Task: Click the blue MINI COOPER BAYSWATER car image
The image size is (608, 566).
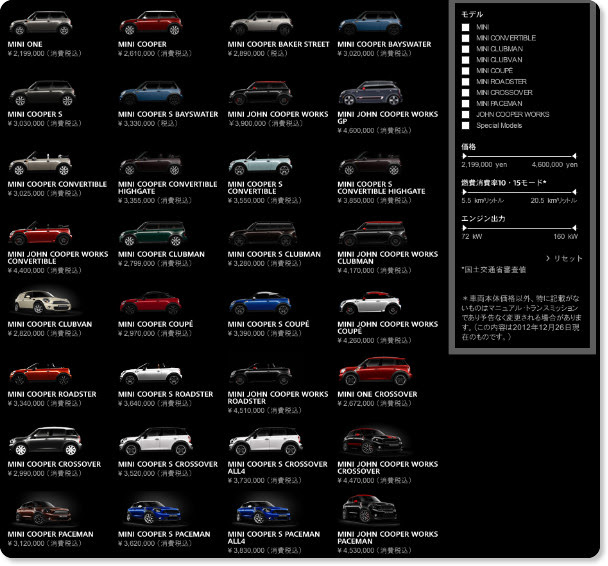Action: [370, 23]
